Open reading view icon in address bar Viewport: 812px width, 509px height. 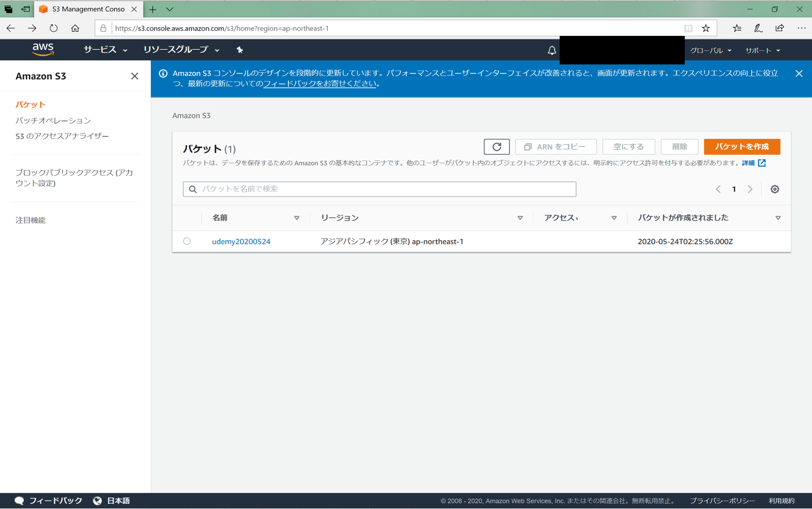click(x=688, y=28)
